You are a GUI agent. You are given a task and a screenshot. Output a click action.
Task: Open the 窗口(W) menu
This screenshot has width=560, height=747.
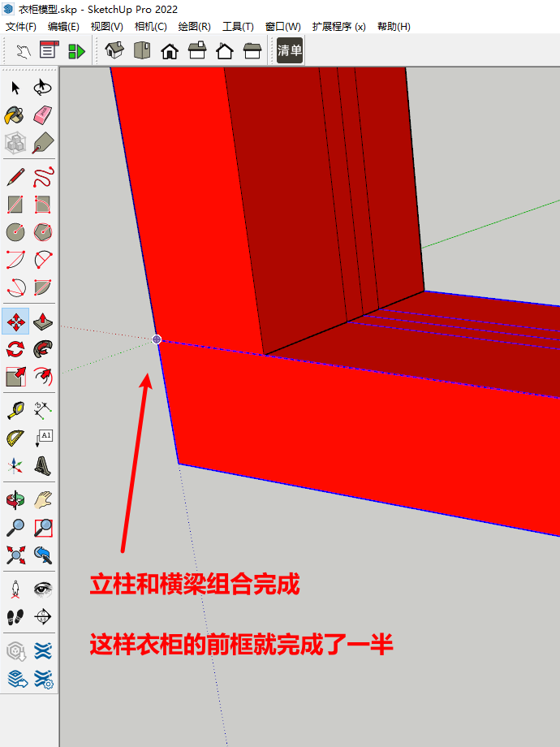point(283,27)
